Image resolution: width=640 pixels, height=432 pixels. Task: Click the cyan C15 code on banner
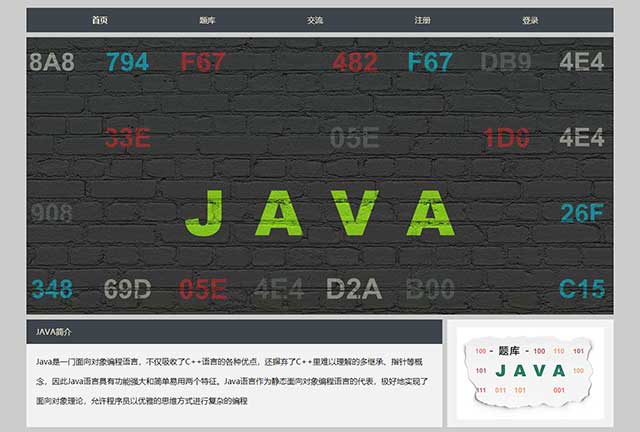pos(582,290)
